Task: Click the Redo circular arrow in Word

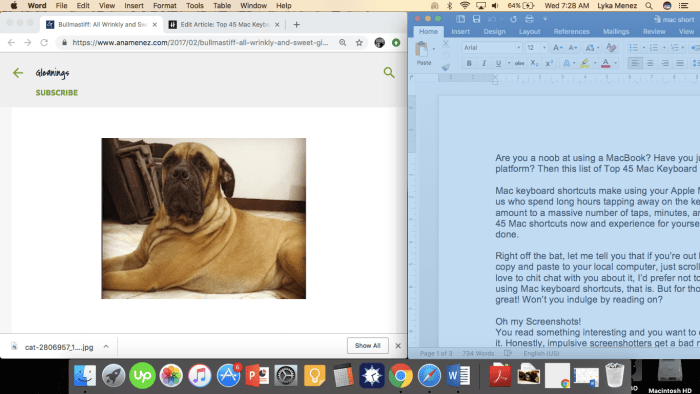Action: click(513, 19)
